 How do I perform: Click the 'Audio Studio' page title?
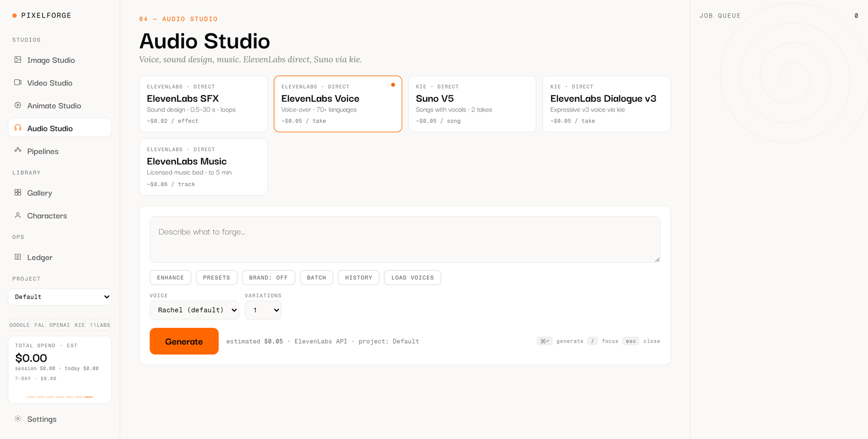pyautogui.click(x=205, y=41)
